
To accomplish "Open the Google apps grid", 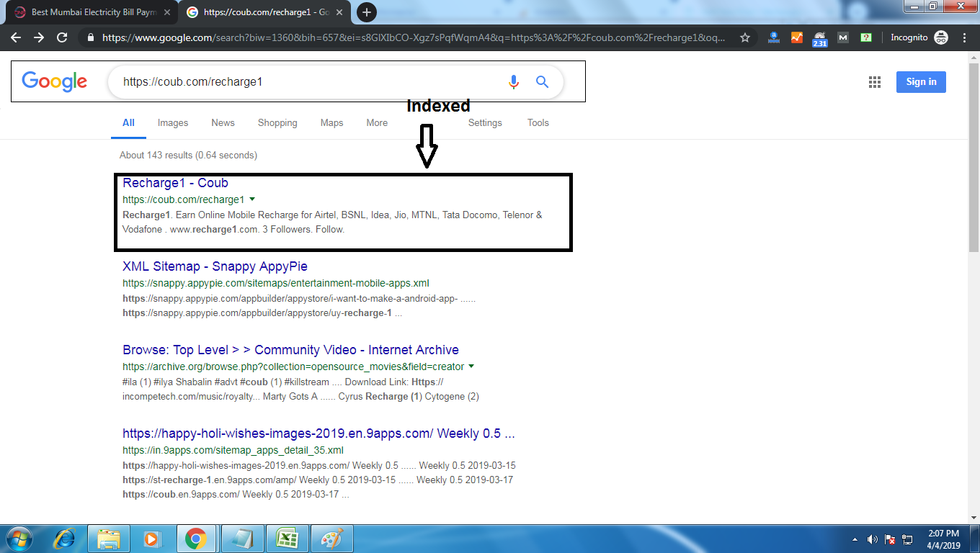I will click(875, 82).
